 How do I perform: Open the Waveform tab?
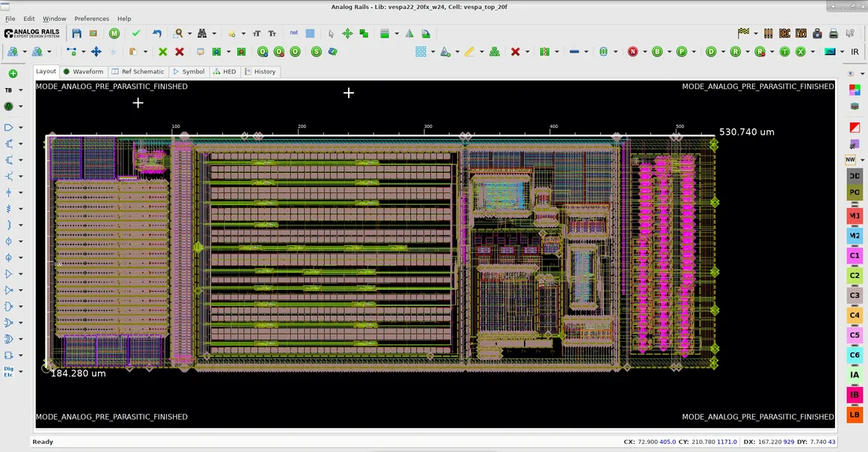[x=83, y=72]
